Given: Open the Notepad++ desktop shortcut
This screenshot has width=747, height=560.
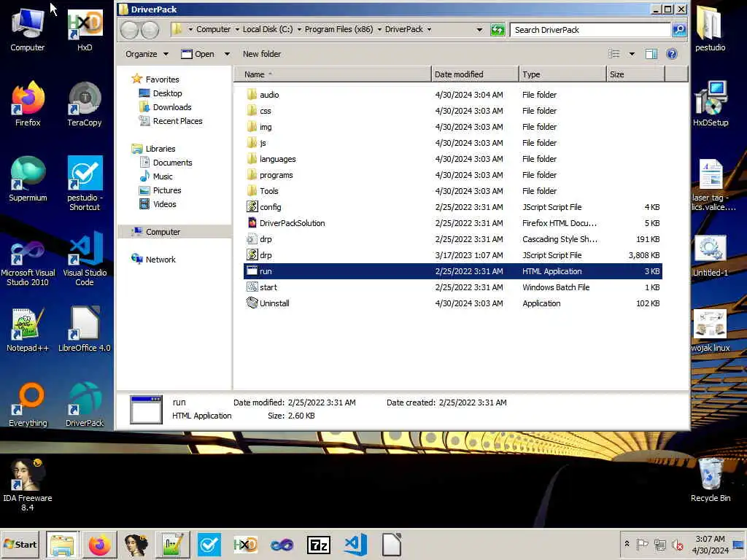Looking at the screenshot, I should pyautogui.click(x=28, y=330).
